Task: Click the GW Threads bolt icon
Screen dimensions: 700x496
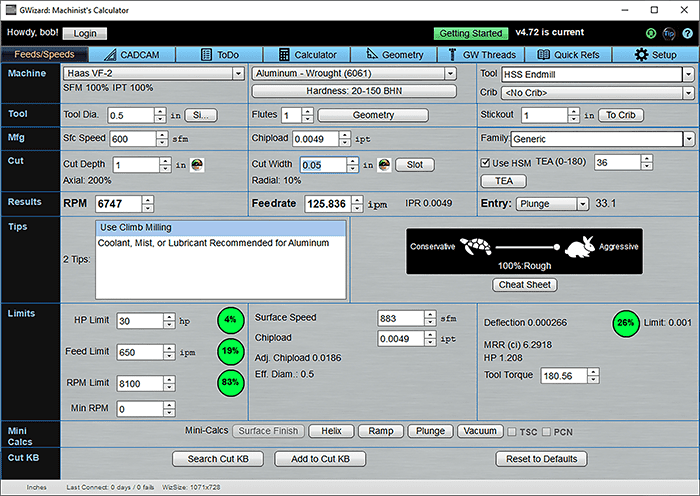Action: (x=452, y=54)
